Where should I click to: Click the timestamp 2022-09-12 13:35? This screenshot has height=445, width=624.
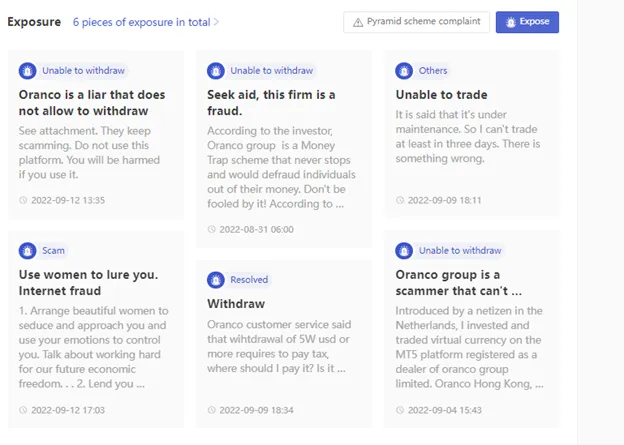pos(68,200)
